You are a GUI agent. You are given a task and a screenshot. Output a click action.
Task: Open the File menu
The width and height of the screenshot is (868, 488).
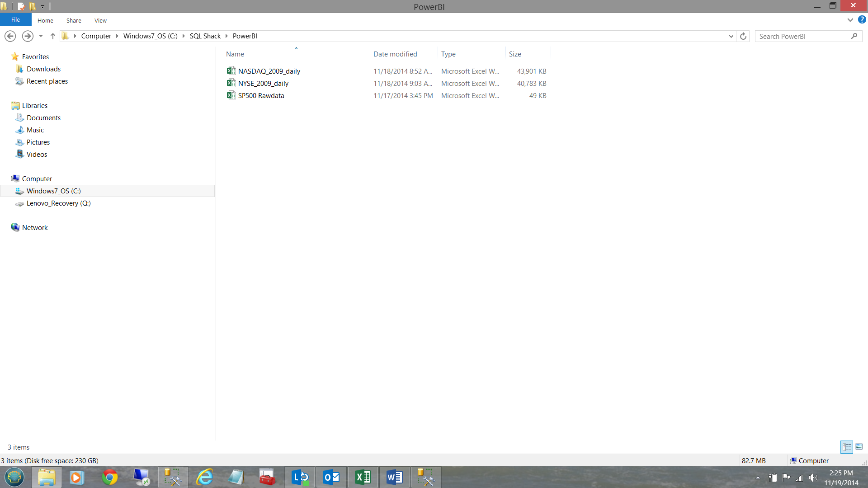[x=15, y=20]
